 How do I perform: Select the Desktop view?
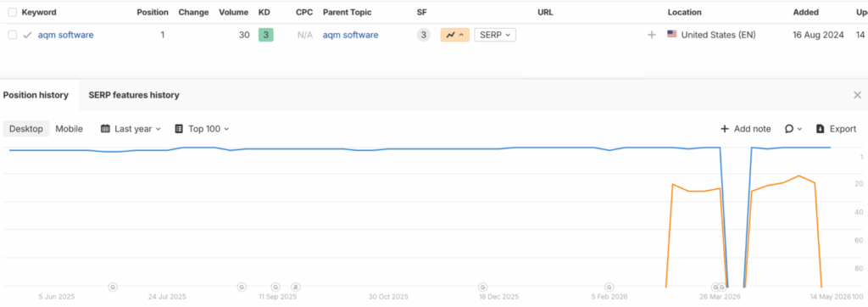coord(26,129)
